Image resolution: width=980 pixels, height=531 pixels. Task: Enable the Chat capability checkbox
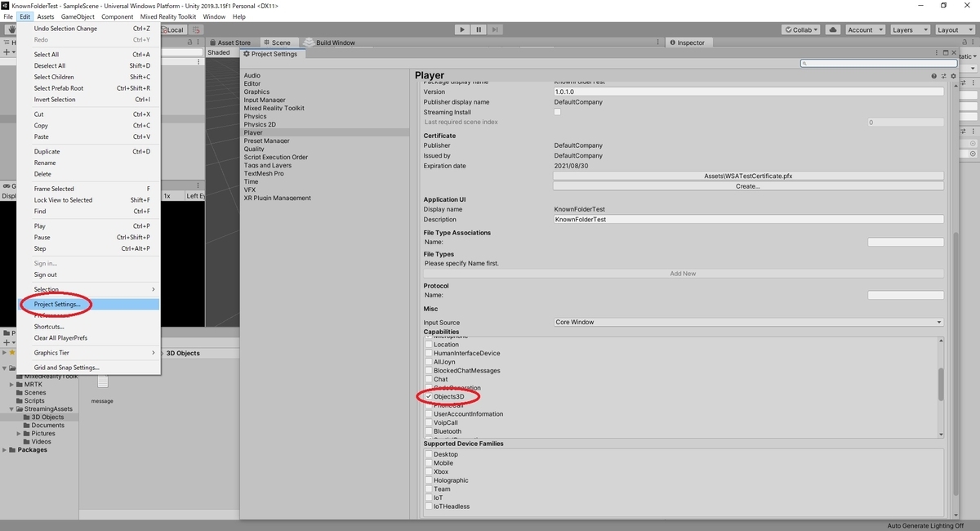coord(428,379)
